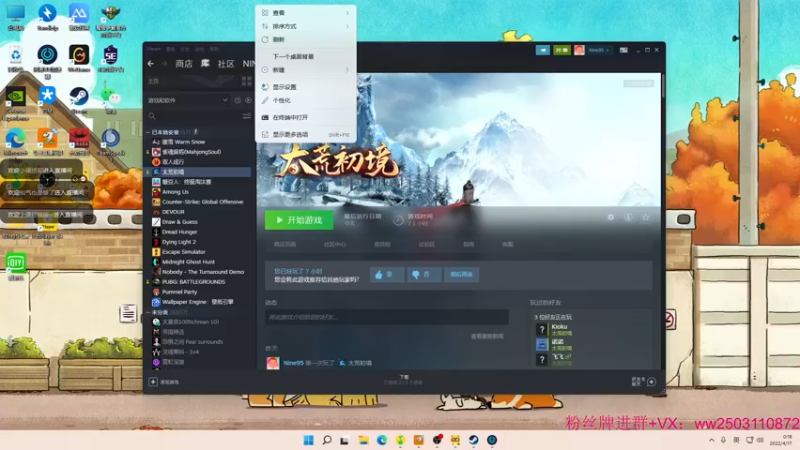
Task: Mark the game with the favorite star
Action: 646,217
